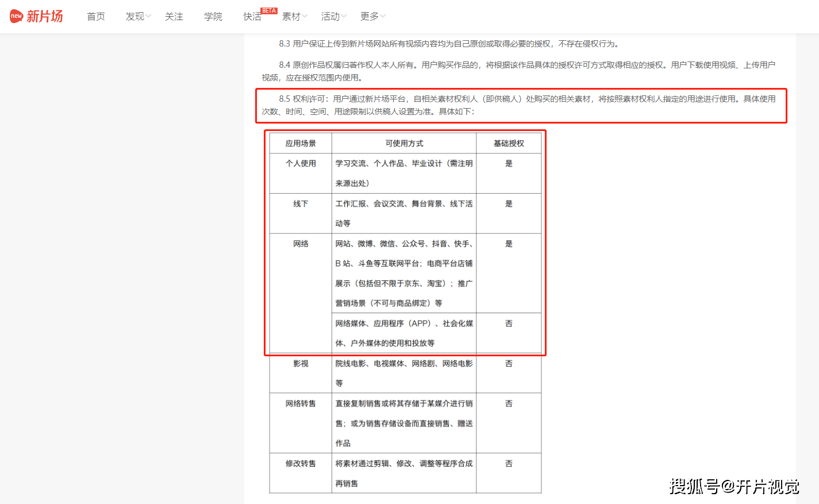Screen dimensions: 819x504
Task: Expand the 更多 dropdown arrow
Action: coord(383,17)
